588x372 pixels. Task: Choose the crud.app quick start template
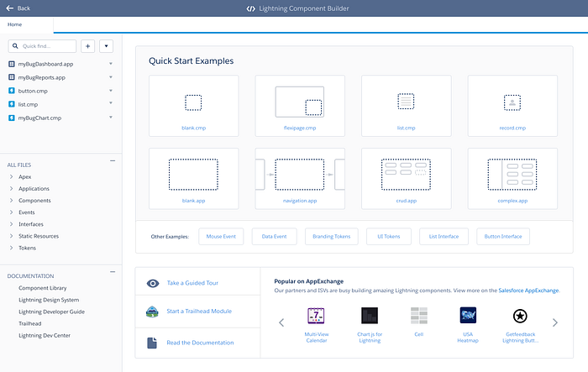[406, 178]
